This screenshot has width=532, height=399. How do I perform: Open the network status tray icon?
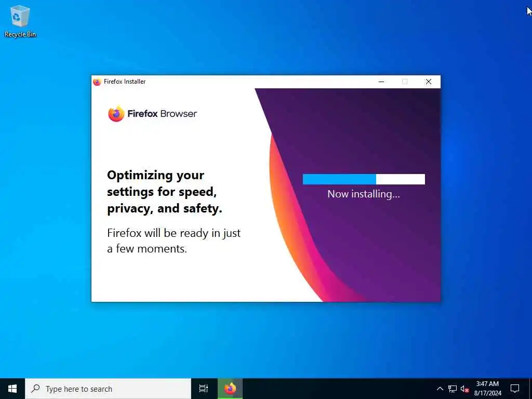pos(453,389)
